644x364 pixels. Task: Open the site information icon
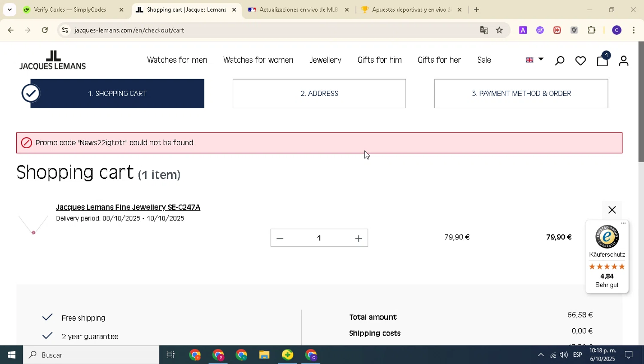coord(65,30)
